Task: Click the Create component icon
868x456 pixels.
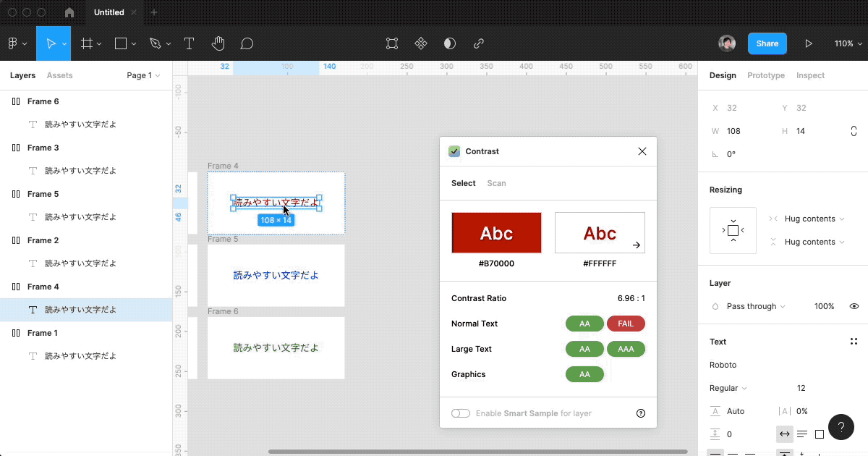Action: [x=421, y=43]
